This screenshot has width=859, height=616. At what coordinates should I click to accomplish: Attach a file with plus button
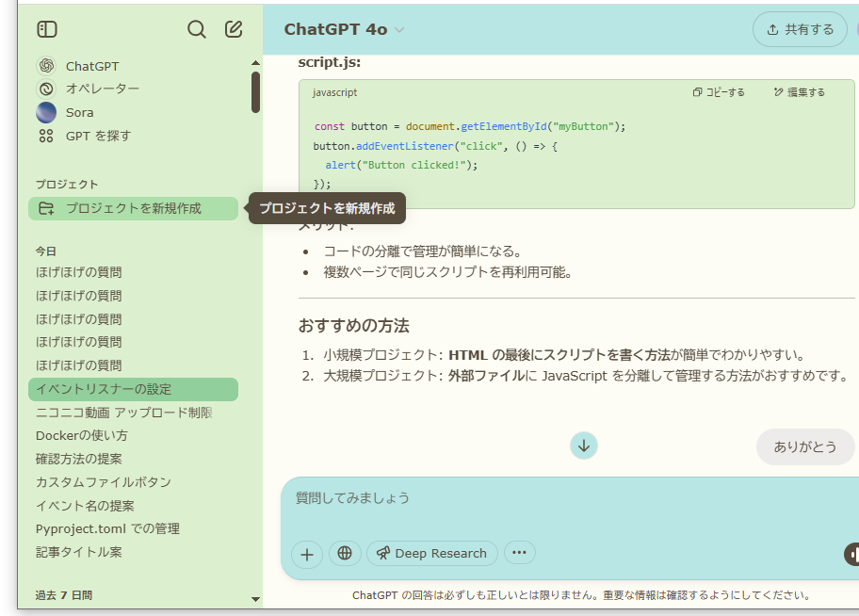307,554
